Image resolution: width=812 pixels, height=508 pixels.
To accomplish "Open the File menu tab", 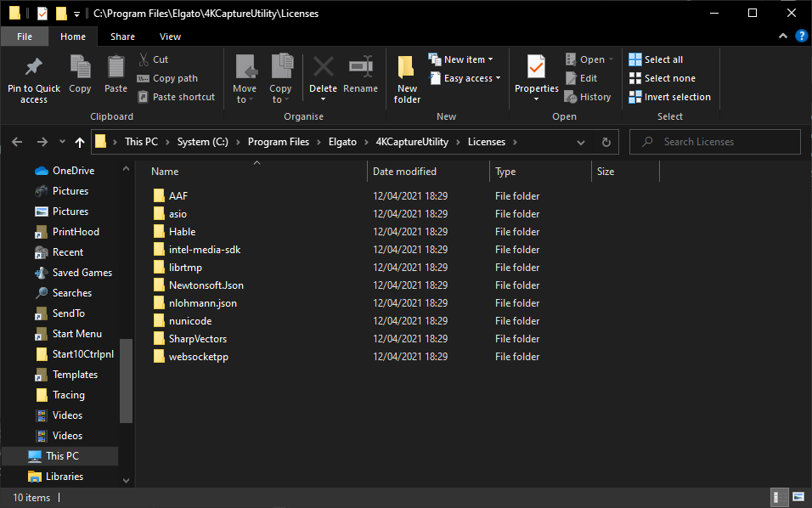I will point(25,37).
